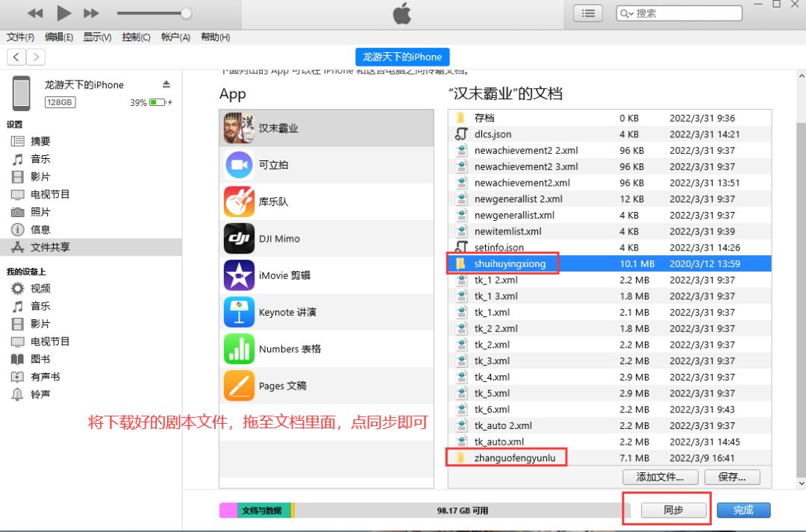Click the 文档与数据 storage bar segment
This screenshot has height=532, width=806.
pyautogui.click(x=263, y=510)
